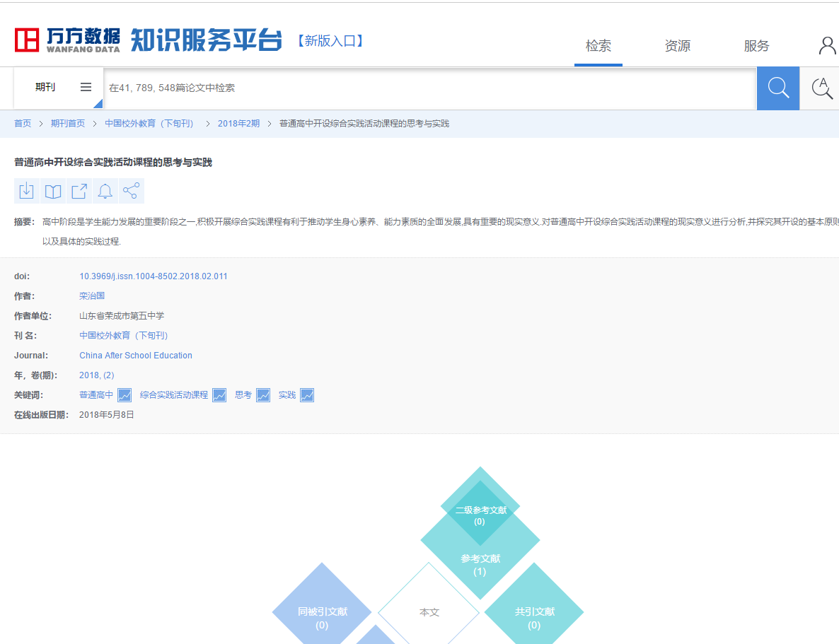
Task: Select the 共引文献 (0) diamond
Action: (534, 612)
